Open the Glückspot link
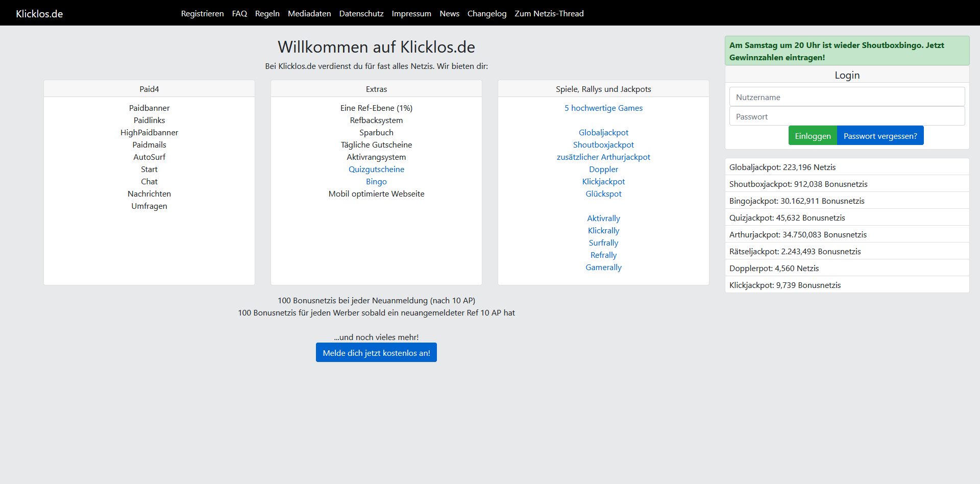Viewport: 980px width, 484px height. [603, 193]
